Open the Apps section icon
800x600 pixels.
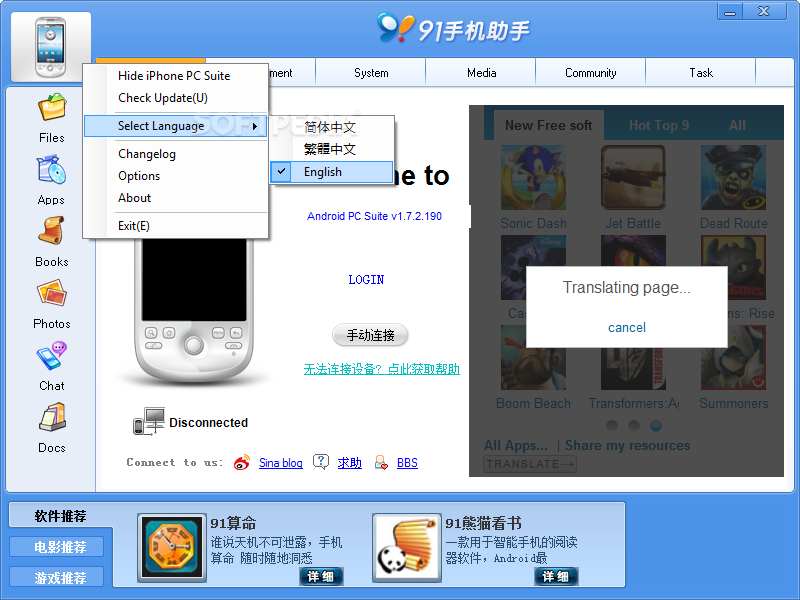pos(52,170)
